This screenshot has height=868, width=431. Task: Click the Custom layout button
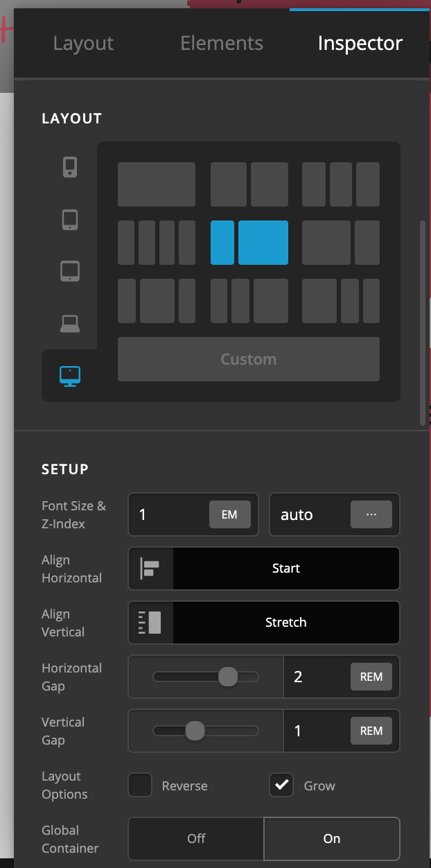click(248, 359)
